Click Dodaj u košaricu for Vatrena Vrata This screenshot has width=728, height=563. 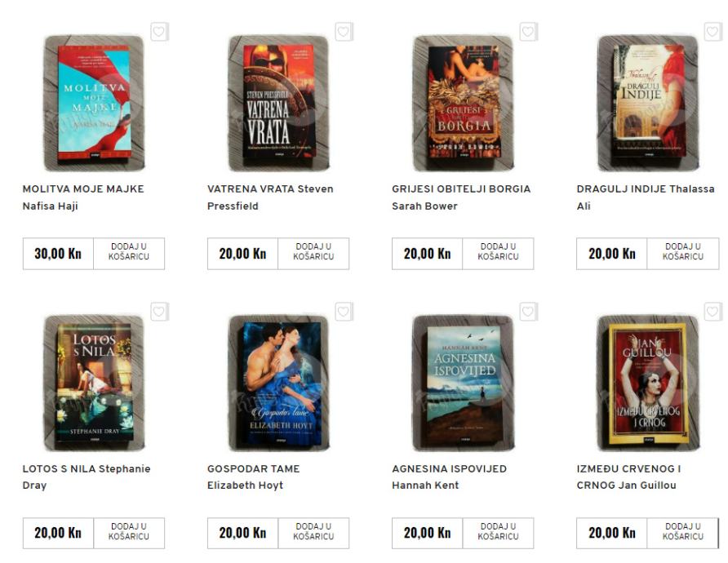coord(313,254)
